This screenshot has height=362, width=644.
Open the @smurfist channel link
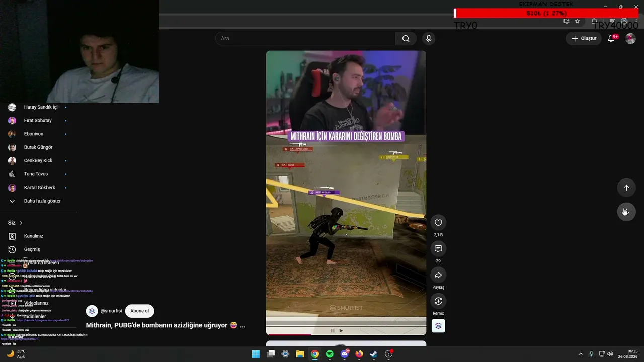point(111,311)
